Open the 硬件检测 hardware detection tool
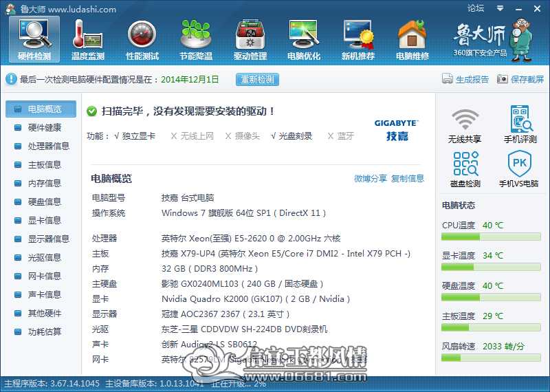This screenshot has height=392, width=550. [x=34, y=39]
